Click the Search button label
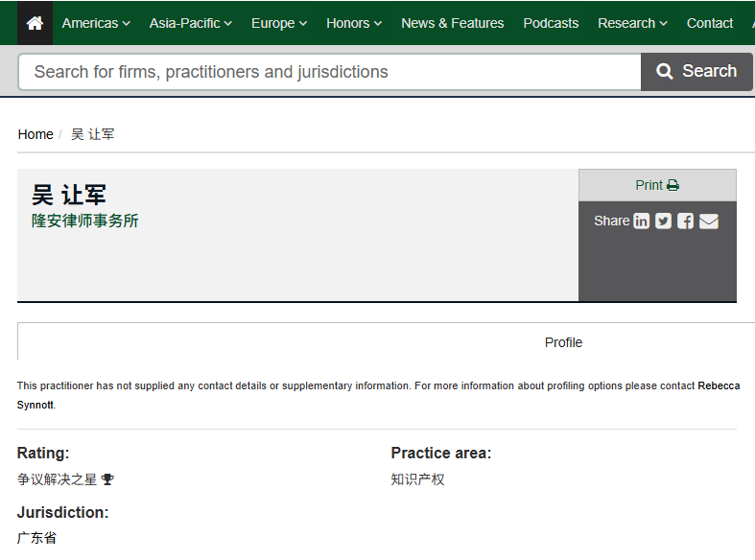 pos(709,71)
